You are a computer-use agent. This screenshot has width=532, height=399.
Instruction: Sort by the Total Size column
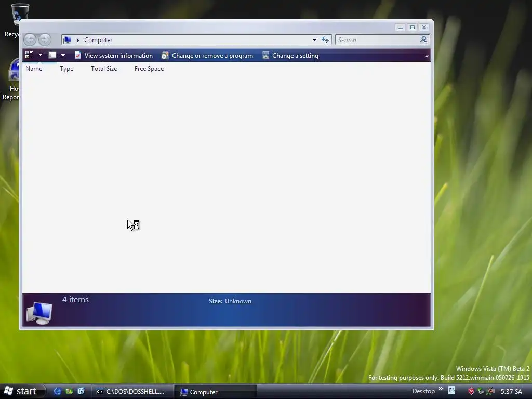tap(104, 69)
